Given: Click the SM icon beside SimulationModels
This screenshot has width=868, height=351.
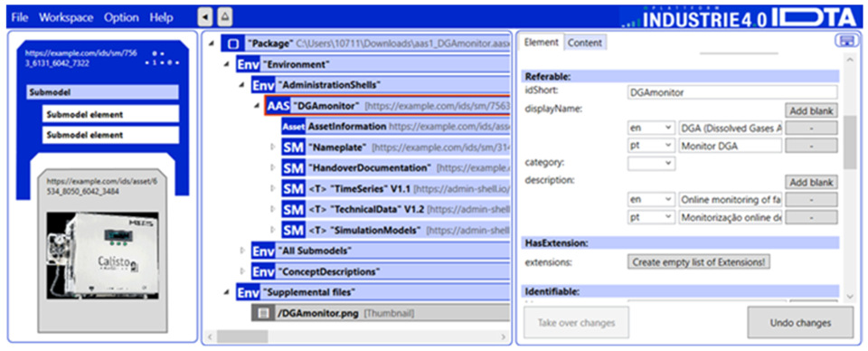Looking at the screenshot, I should (293, 230).
